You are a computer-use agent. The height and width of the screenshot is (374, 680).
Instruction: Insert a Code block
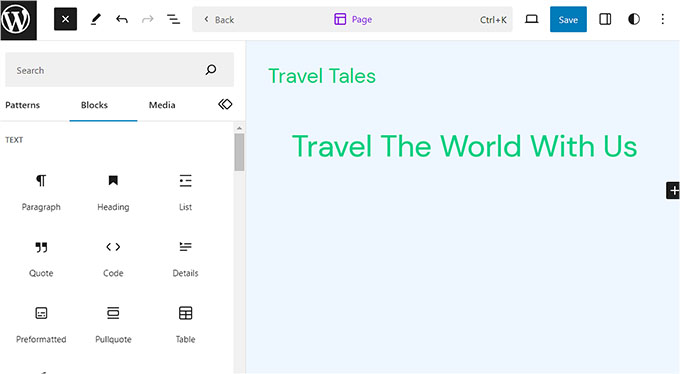coord(113,259)
